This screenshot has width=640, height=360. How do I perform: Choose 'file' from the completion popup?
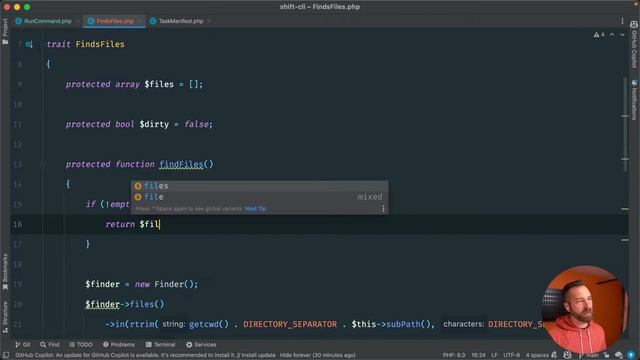(x=260, y=197)
